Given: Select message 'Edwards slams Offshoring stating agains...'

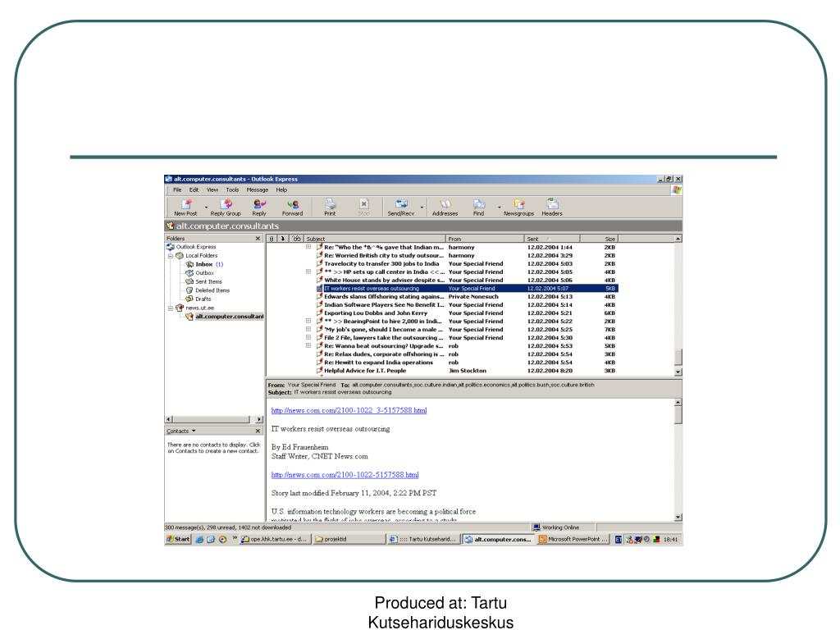Looking at the screenshot, I should (467, 296).
